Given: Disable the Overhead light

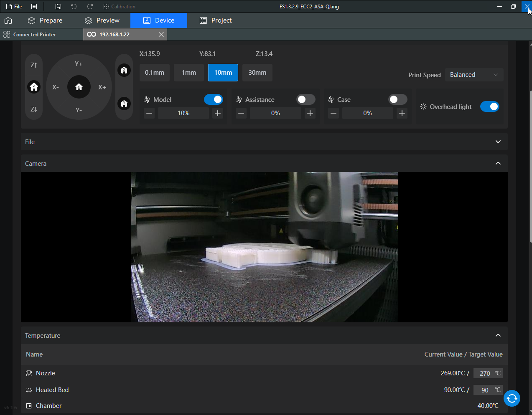Looking at the screenshot, I should 489,106.
